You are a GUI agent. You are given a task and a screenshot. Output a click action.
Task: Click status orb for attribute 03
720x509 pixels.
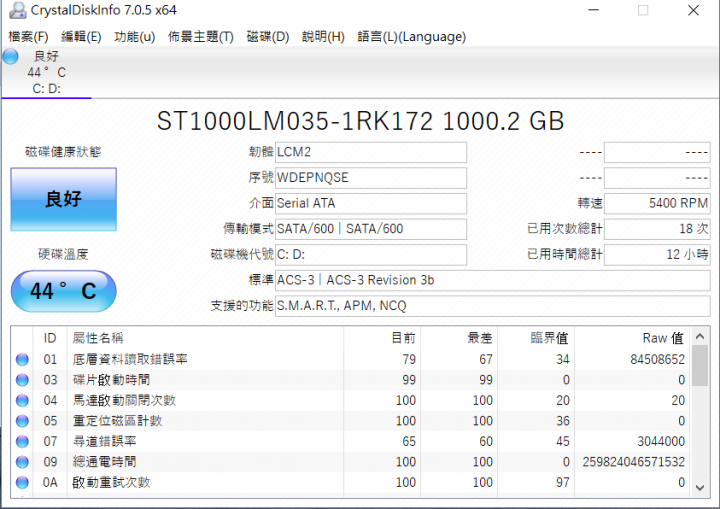(22, 380)
